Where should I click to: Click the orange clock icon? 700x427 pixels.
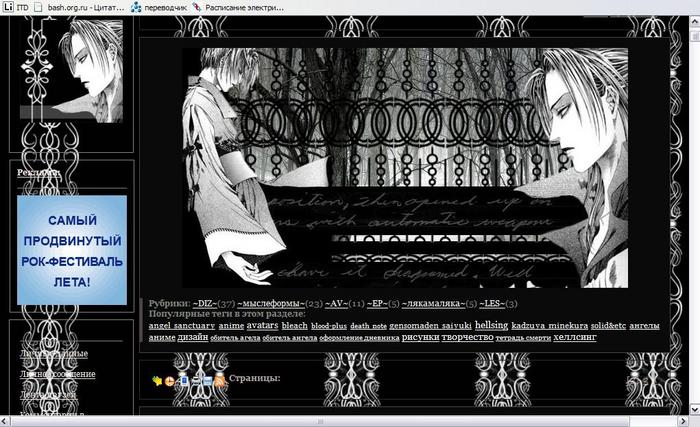tap(170, 381)
